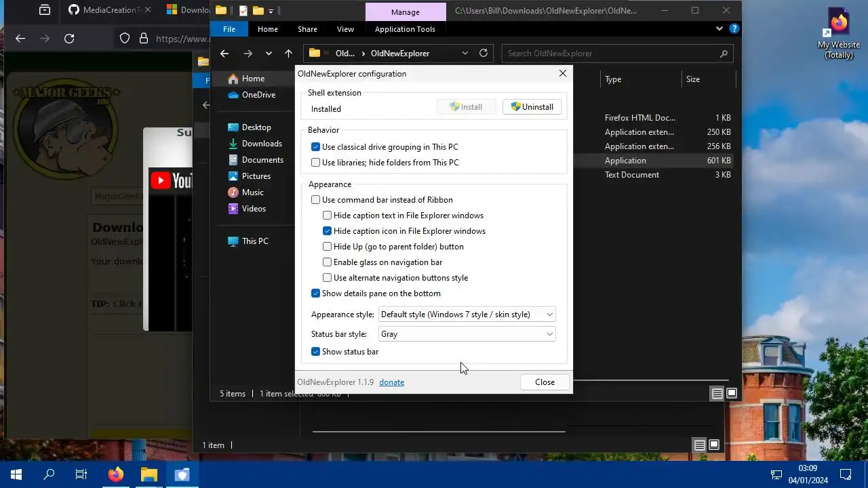The height and width of the screenshot is (488, 868).
Task: Open the Share ribbon tab
Action: (x=307, y=29)
